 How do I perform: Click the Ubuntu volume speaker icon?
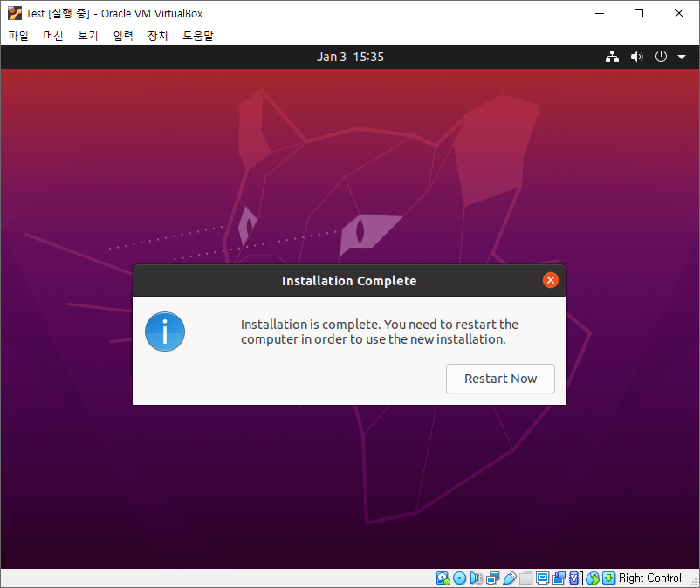[636, 57]
